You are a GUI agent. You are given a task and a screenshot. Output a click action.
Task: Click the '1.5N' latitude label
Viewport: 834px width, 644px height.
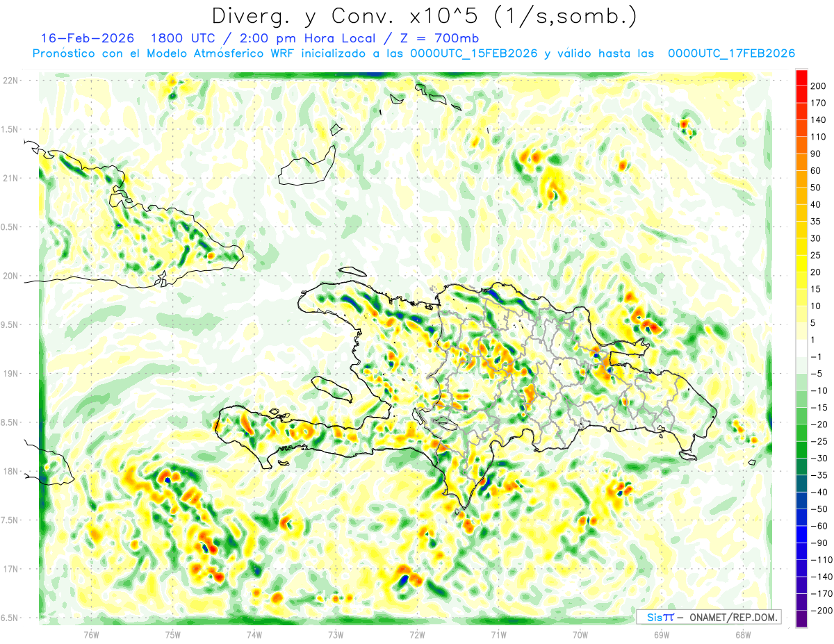(10, 129)
